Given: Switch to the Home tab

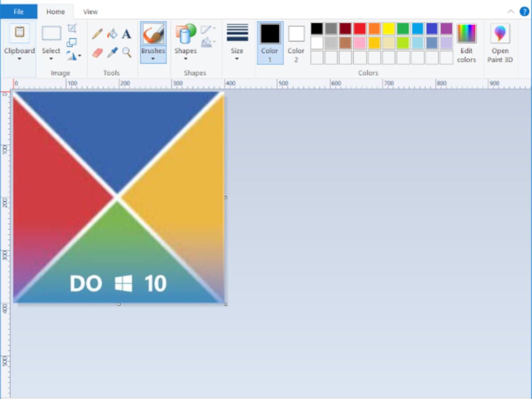Looking at the screenshot, I should click(x=56, y=12).
